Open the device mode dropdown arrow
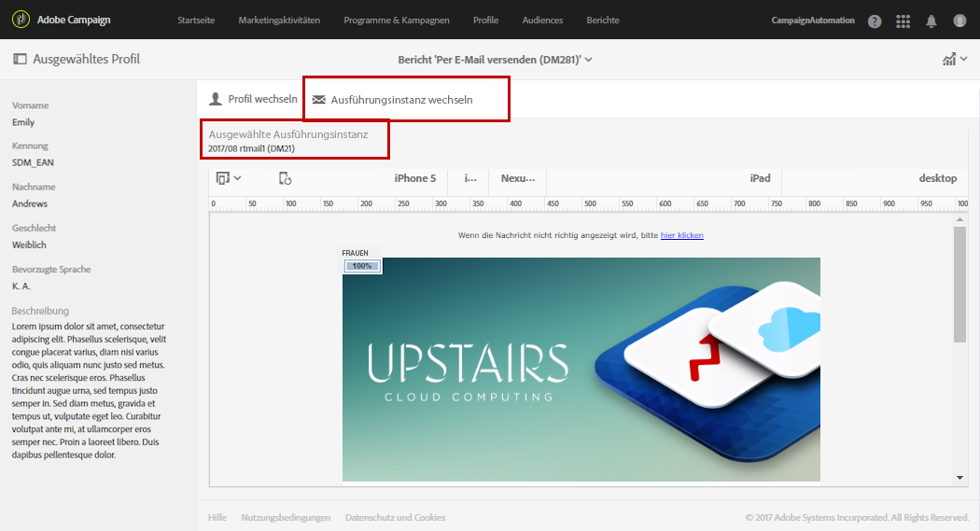980x531 pixels. click(237, 178)
